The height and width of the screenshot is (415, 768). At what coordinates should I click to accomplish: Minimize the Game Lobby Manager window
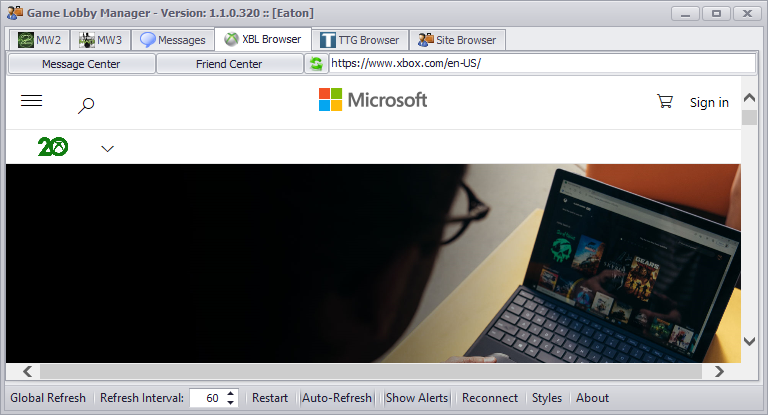point(685,14)
